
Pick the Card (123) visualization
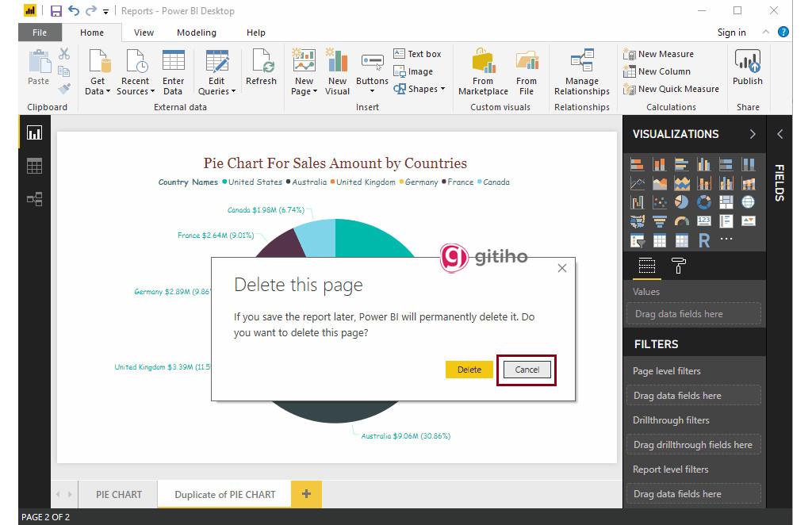(x=704, y=221)
